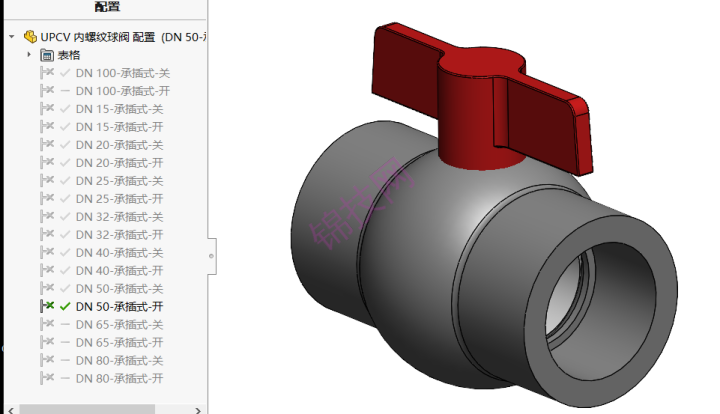Click the config icon beside DN 80-承插式-关
This screenshot has width=720, height=414.
(x=47, y=360)
